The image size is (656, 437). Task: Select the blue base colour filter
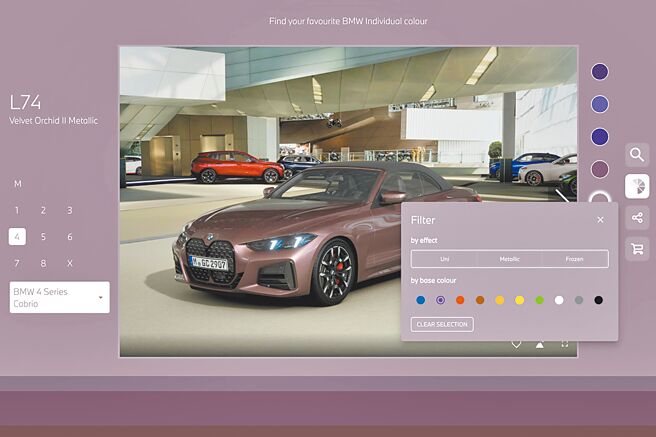(420, 300)
